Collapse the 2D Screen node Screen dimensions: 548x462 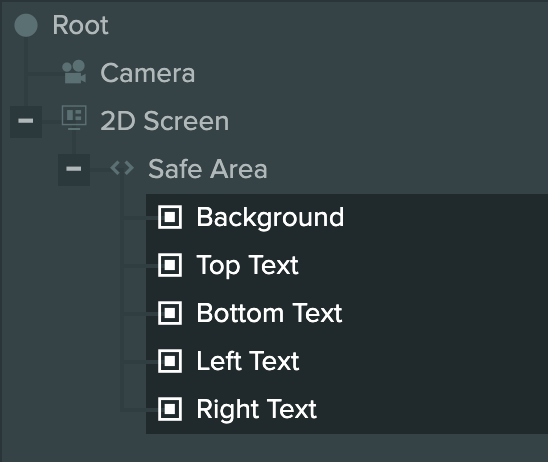(26, 121)
